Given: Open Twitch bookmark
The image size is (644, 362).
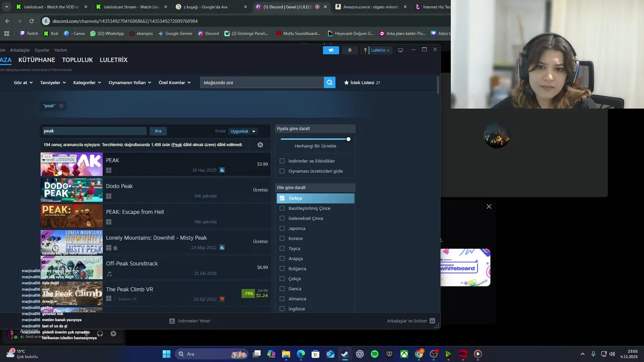Looking at the screenshot, I should pos(29,34).
